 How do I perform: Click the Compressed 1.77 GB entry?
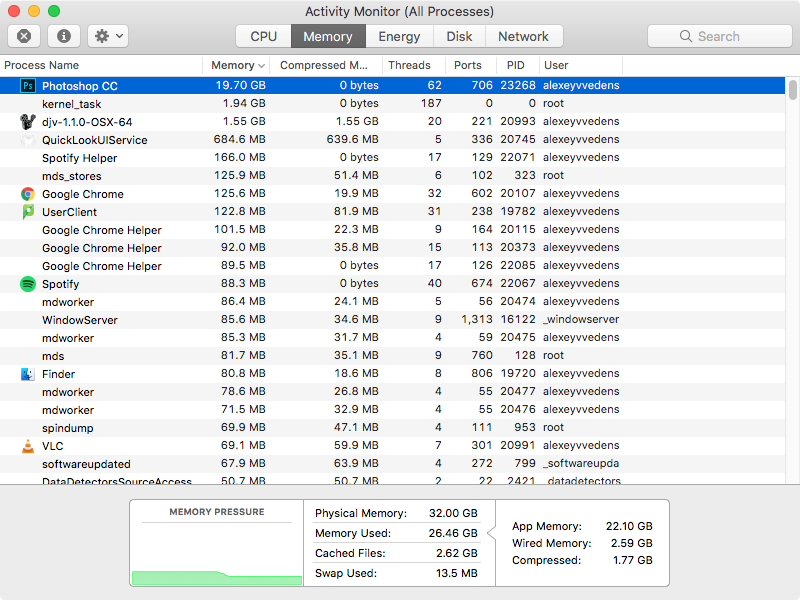click(x=582, y=560)
